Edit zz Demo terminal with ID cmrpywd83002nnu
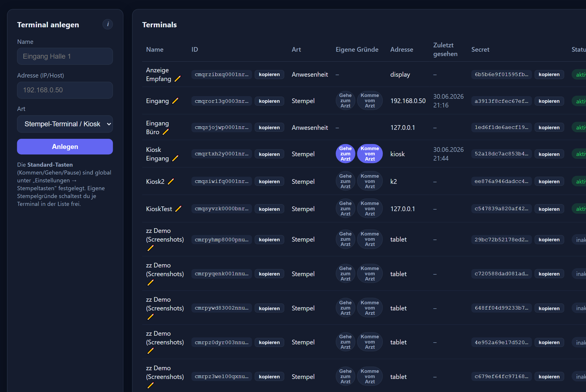Image resolution: width=586 pixels, height=392 pixels. 151,317
